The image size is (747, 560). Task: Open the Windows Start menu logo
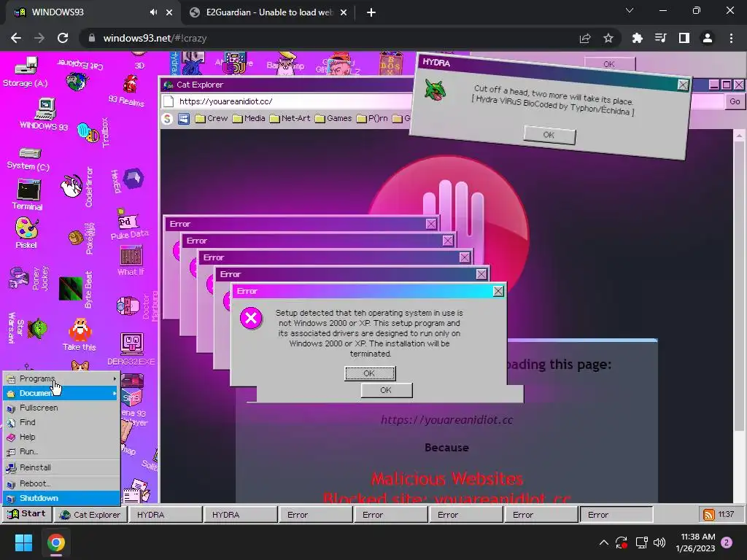tap(23, 542)
